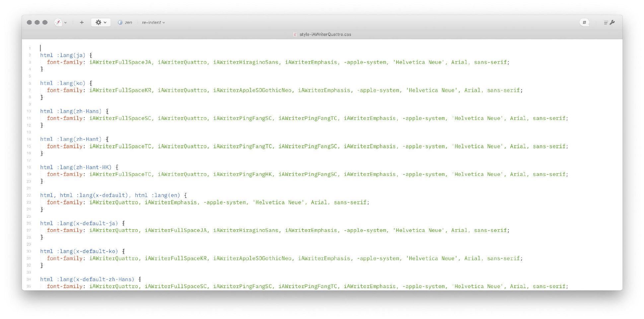This screenshot has width=644, height=319.
Task: Click line number 22 in the gutter
Action: [29, 195]
